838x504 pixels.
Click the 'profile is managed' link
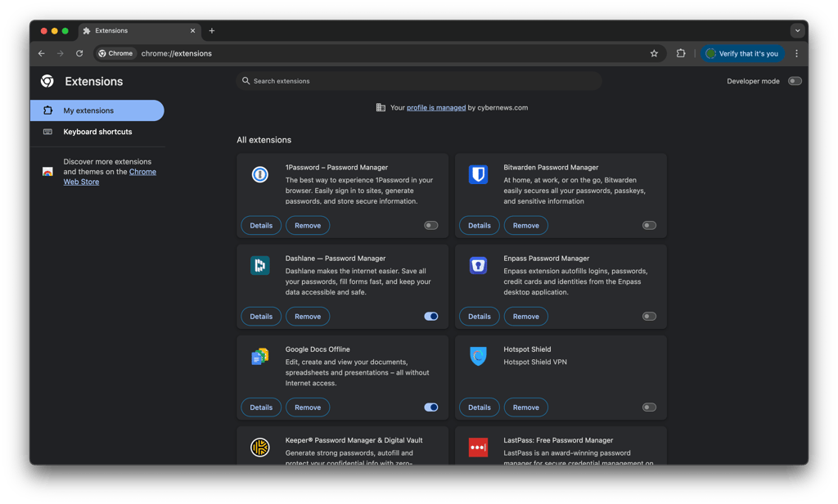tap(436, 107)
